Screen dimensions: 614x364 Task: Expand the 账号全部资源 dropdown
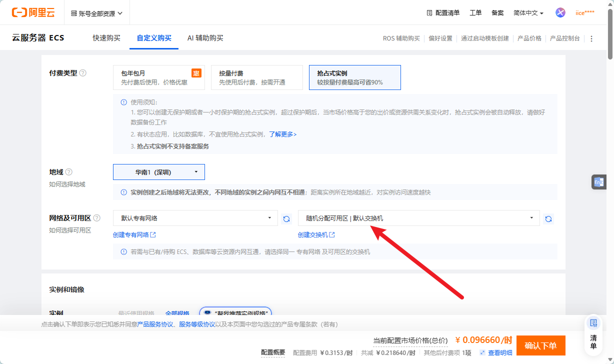coord(97,13)
